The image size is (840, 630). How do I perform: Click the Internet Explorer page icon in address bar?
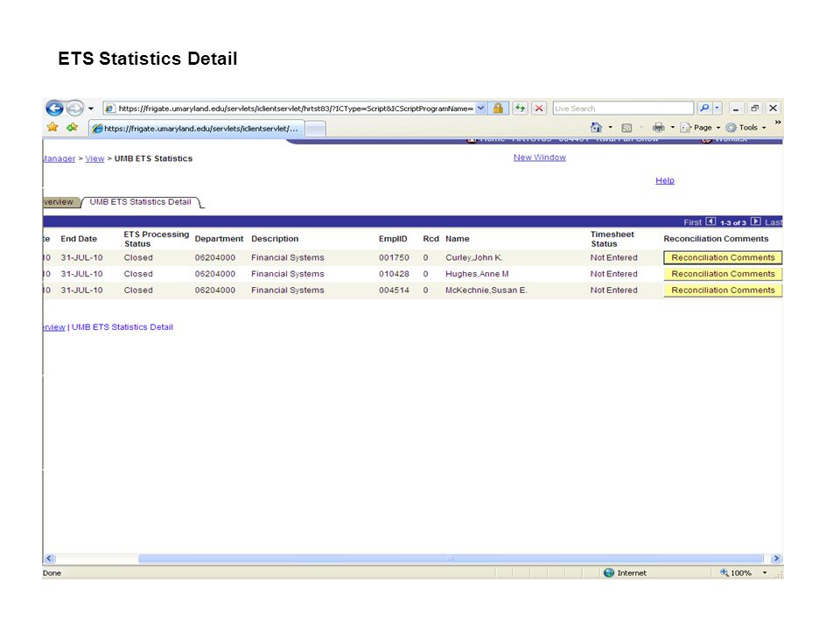coord(110,108)
